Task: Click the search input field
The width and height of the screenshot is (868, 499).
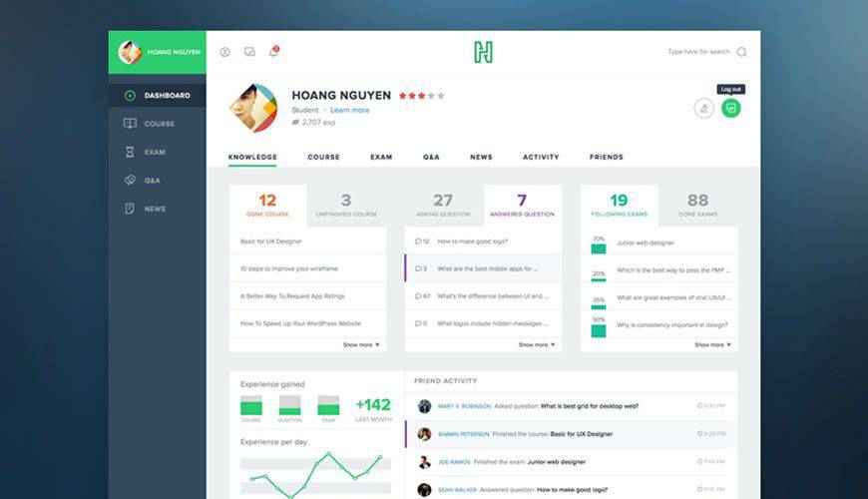Action: tap(698, 52)
